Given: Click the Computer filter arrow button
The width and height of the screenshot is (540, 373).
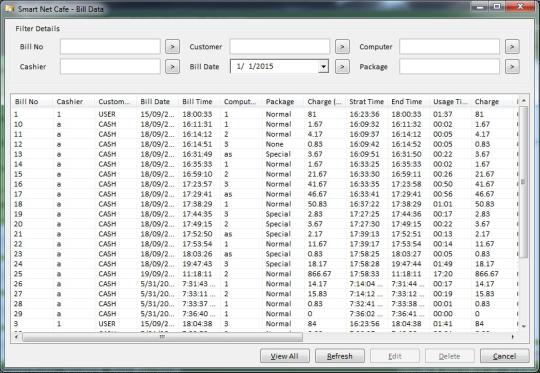Looking at the screenshot, I should [512, 46].
